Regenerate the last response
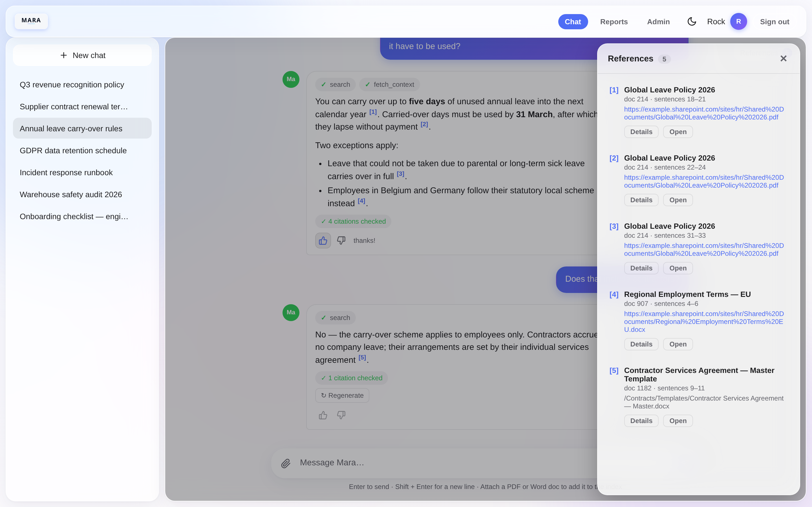 [x=342, y=395]
